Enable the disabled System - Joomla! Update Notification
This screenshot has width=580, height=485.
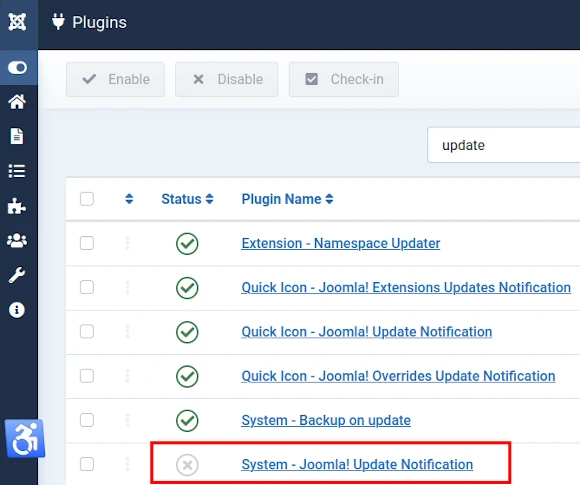[187, 465]
